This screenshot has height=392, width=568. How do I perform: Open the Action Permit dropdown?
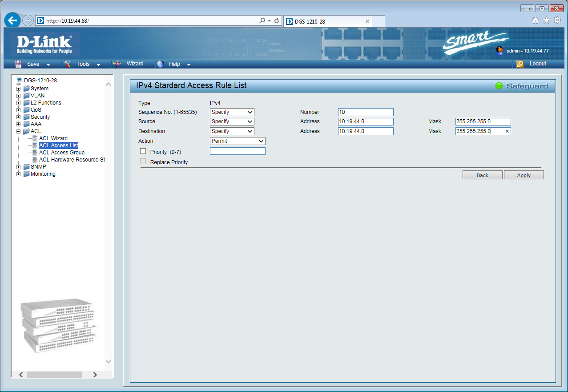tap(238, 141)
